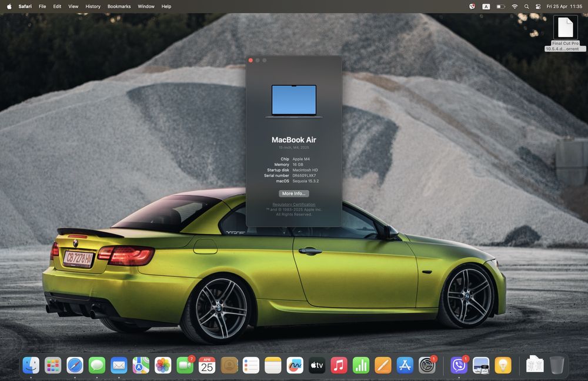
Task: Open the File menu
Action: pyautogui.click(x=42, y=6)
